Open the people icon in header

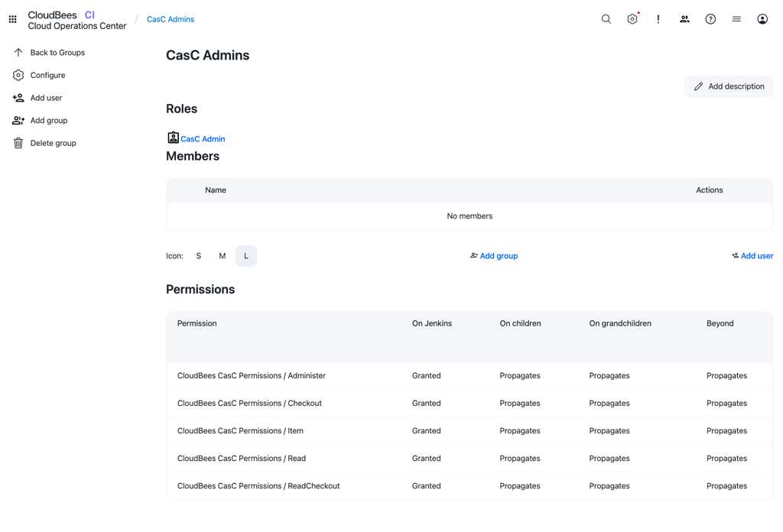point(684,19)
